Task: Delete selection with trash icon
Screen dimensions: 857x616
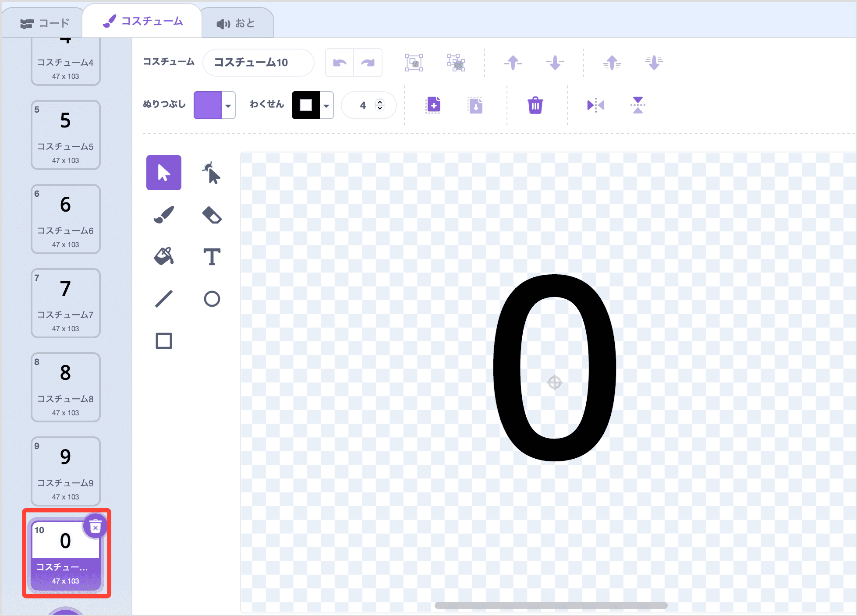Action: pyautogui.click(x=535, y=105)
